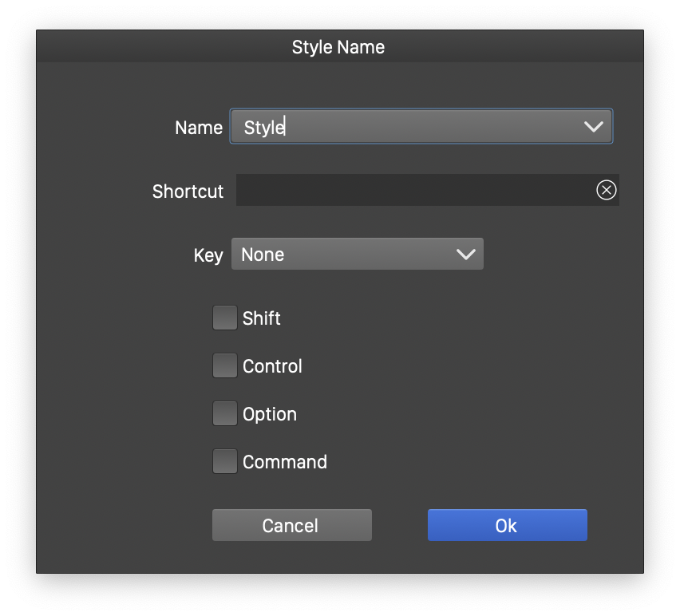Screen dimensions: 680x616
Task: Click the "Control" checkbox label text
Action: [272, 366]
